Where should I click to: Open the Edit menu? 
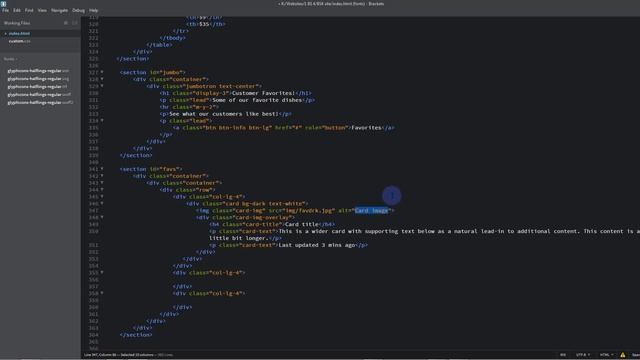(17, 10)
